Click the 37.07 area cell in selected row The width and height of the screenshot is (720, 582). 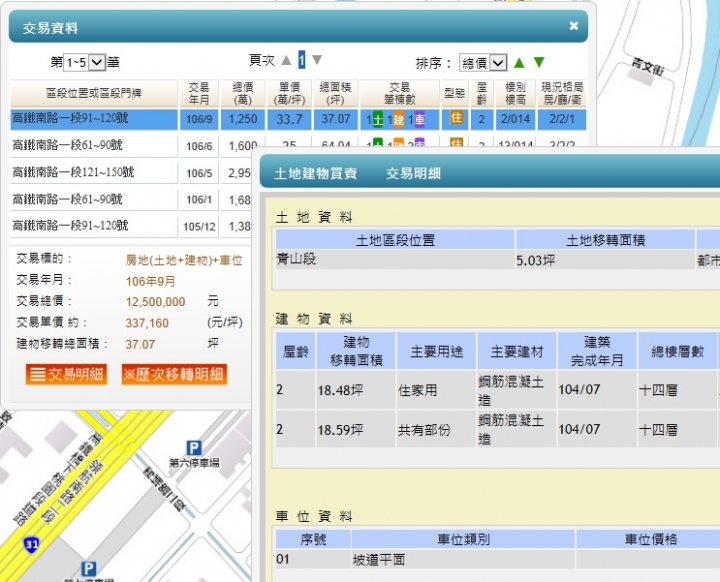tap(335, 119)
